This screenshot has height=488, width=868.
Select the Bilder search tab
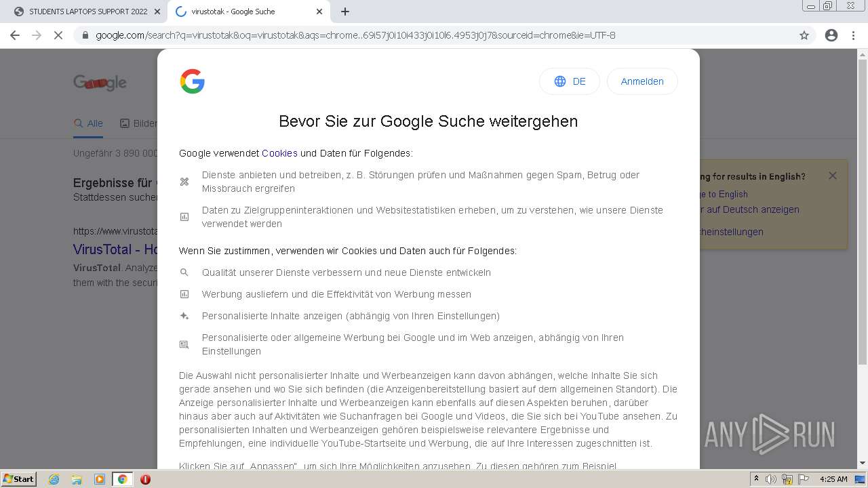click(x=138, y=123)
